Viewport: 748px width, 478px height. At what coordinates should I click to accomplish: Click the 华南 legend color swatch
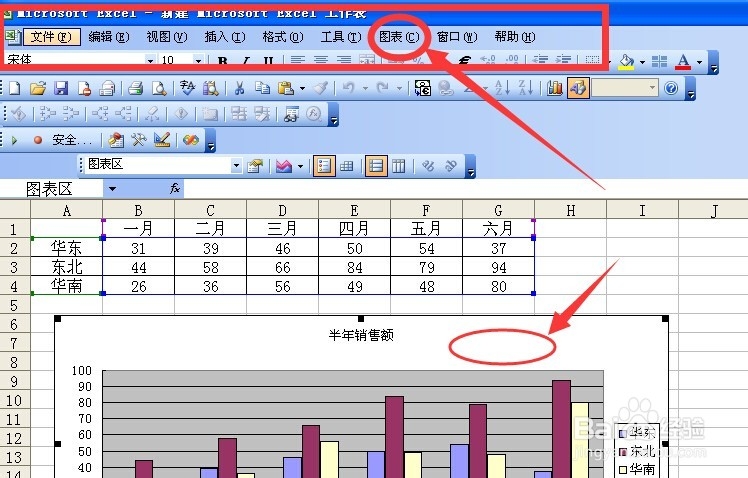[623, 470]
